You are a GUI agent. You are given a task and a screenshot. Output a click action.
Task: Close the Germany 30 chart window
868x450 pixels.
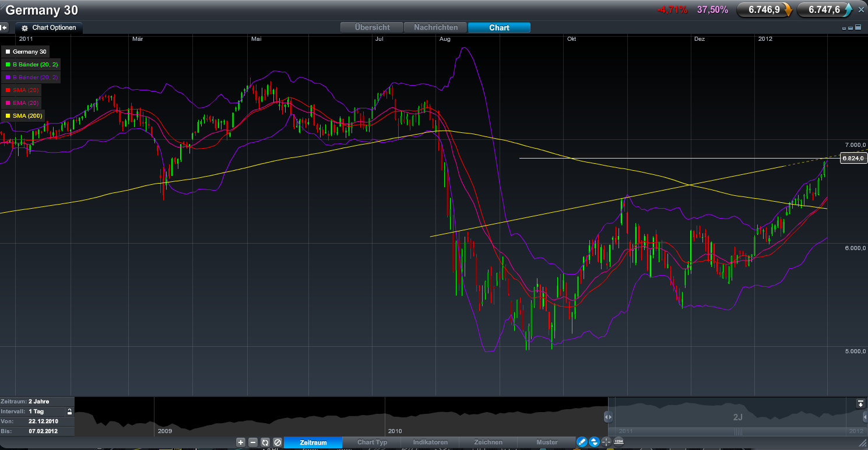pyautogui.click(x=862, y=9)
